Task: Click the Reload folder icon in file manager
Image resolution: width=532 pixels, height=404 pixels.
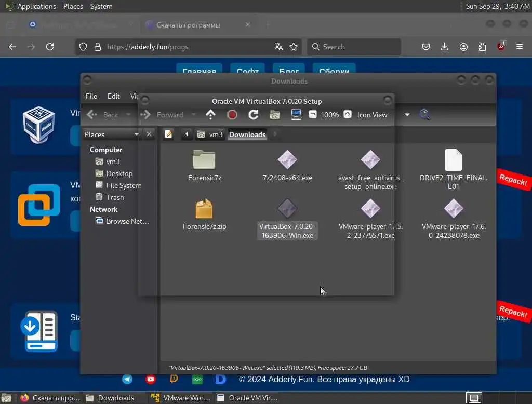Action: click(253, 115)
